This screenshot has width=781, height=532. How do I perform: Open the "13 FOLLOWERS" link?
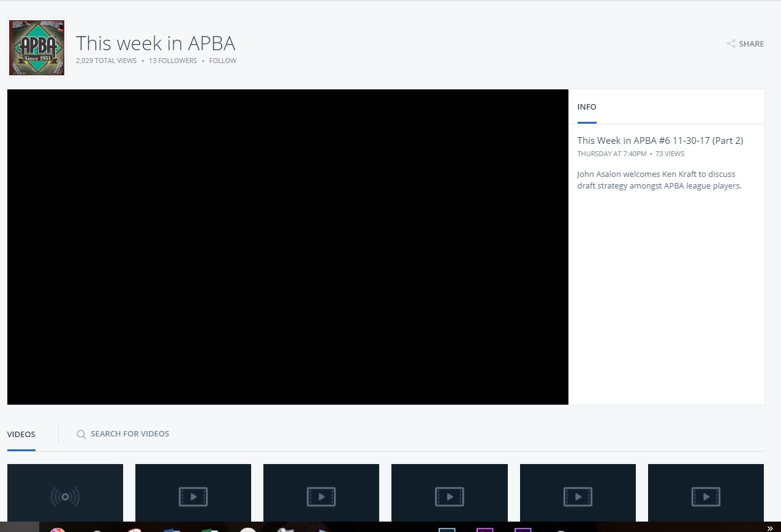coord(173,61)
